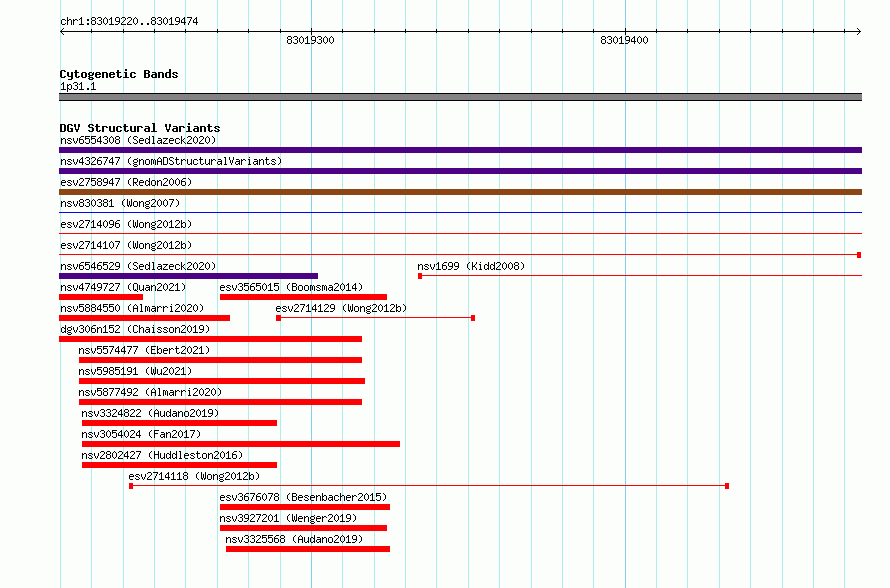Click the thin blue nsv830381 line
This screenshot has width=890, height=588.
click(460, 213)
